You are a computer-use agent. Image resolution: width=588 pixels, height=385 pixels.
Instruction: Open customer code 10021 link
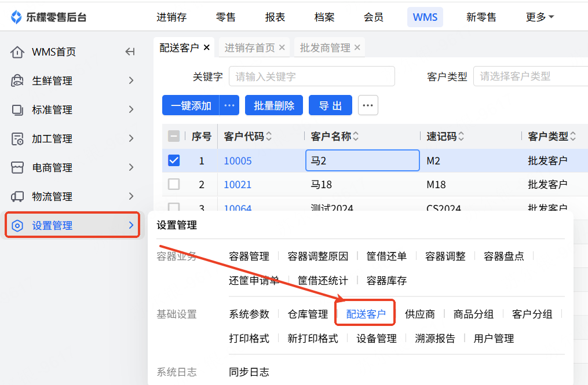[x=238, y=185]
